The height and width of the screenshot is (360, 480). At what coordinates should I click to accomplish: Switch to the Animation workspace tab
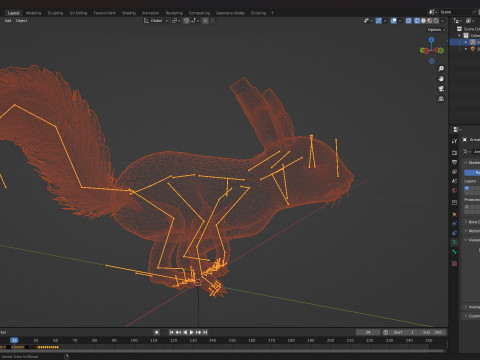(x=150, y=13)
